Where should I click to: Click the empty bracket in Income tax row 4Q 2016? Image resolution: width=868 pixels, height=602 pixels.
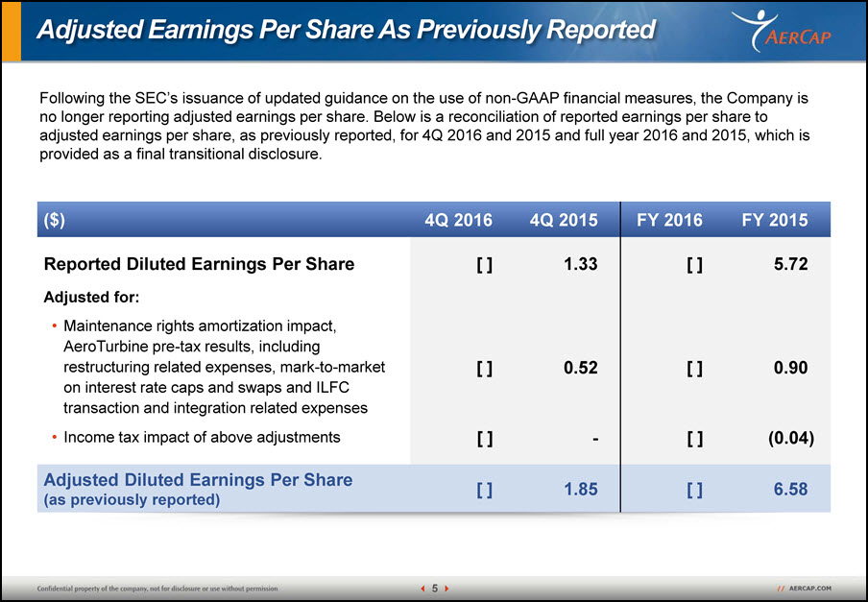(x=484, y=439)
